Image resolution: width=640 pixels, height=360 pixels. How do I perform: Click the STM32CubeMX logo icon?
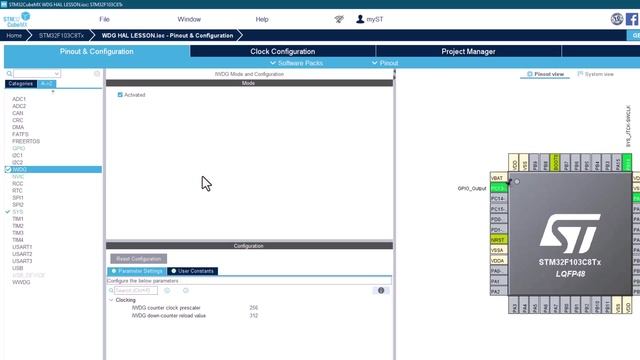[17, 19]
